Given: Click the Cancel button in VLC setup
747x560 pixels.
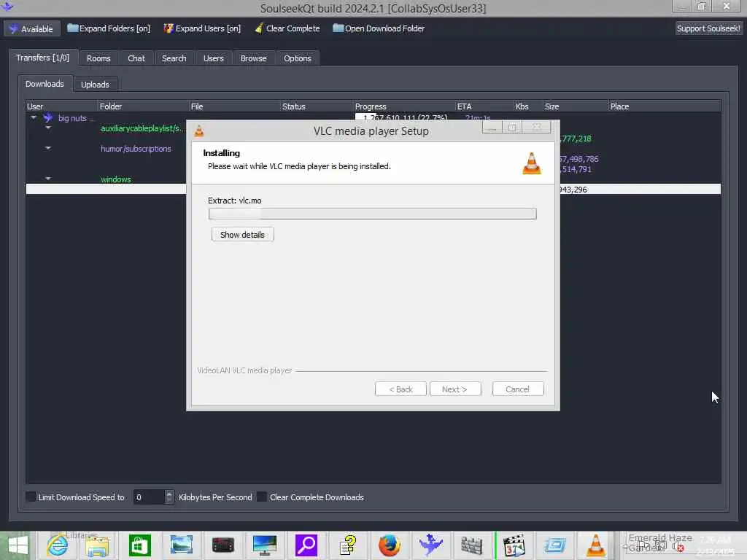Looking at the screenshot, I should [517, 389].
